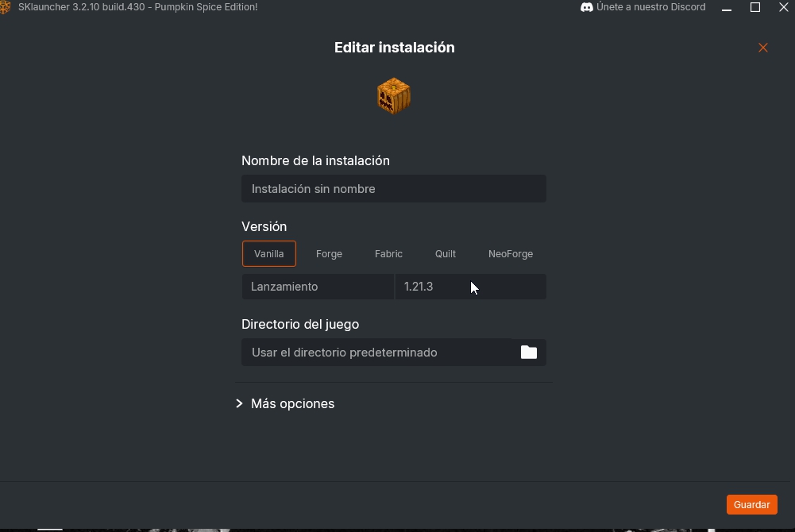The image size is (795, 532).
Task: Click the orange X to close the dialog
Action: 762,48
